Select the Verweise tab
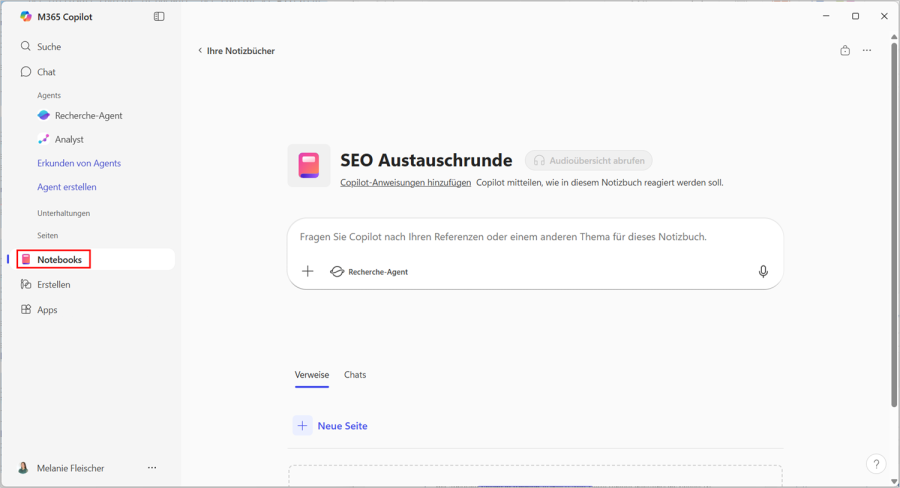This screenshot has width=900, height=488. tap(311, 375)
